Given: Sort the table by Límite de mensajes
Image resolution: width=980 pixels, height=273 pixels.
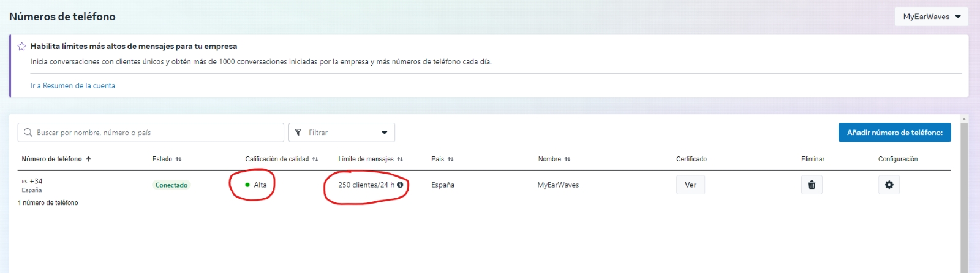Looking at the screenshot, I should point(400,160).
